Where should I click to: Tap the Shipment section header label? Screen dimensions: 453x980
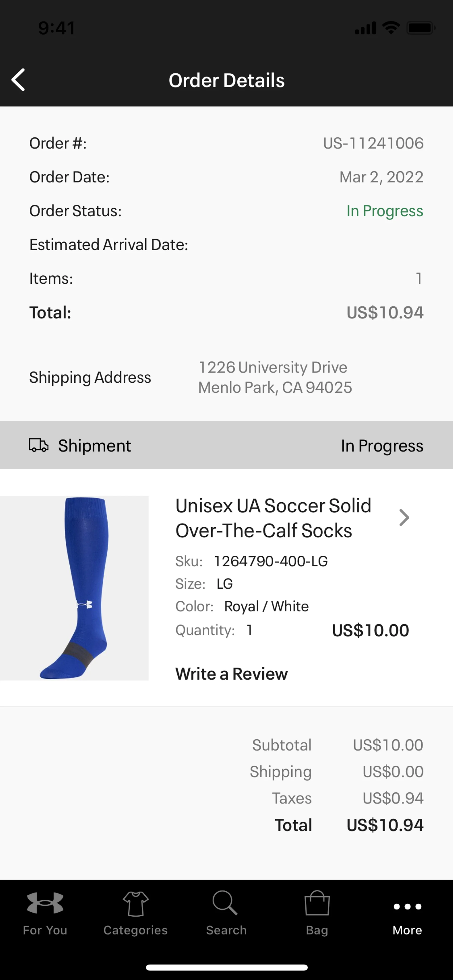point(94,446)
